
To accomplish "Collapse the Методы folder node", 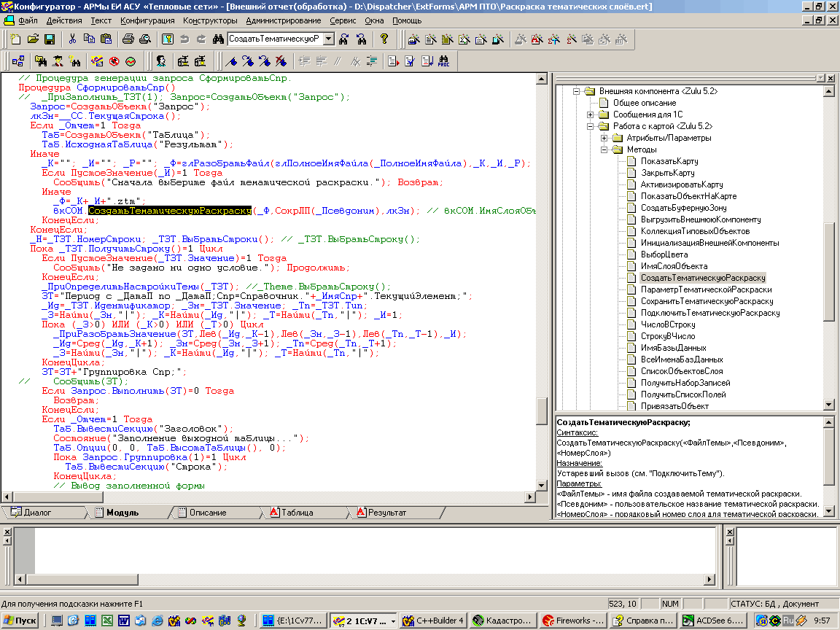I will [604, 149].
